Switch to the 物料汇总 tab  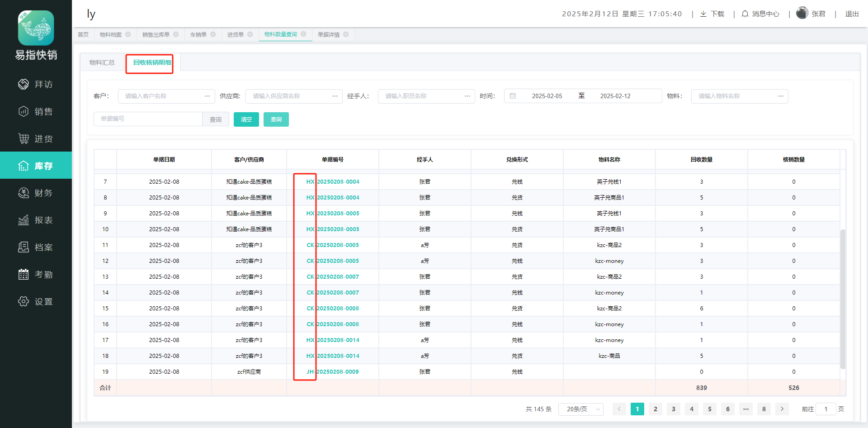(x=102, y=62)
